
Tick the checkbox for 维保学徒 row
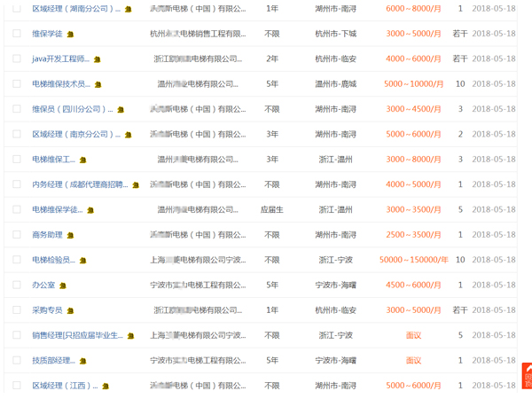(16, 34)
